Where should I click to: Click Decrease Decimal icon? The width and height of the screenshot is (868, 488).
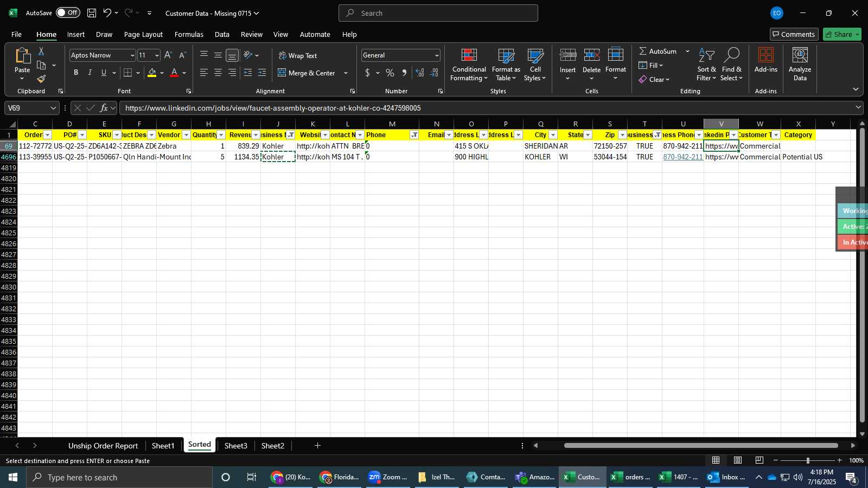tap(435, 73)
